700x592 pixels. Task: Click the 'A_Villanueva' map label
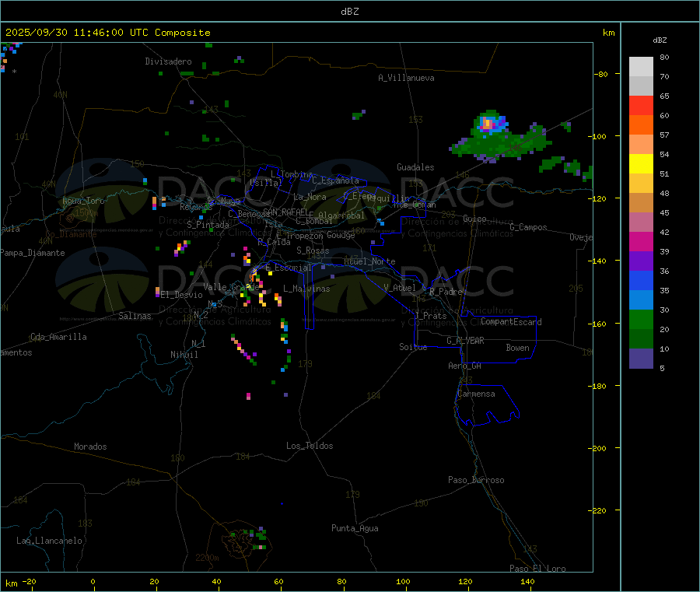point(406,78)
